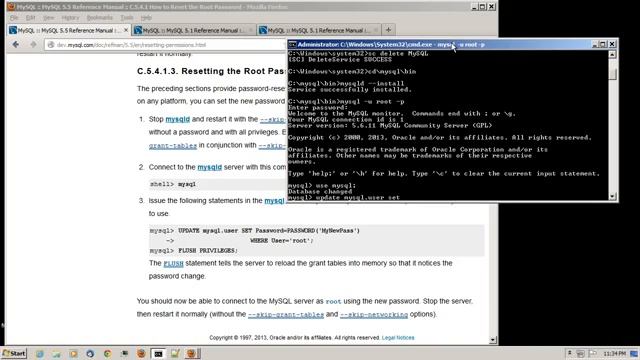Open a new Firefox tab with plus

388,30
